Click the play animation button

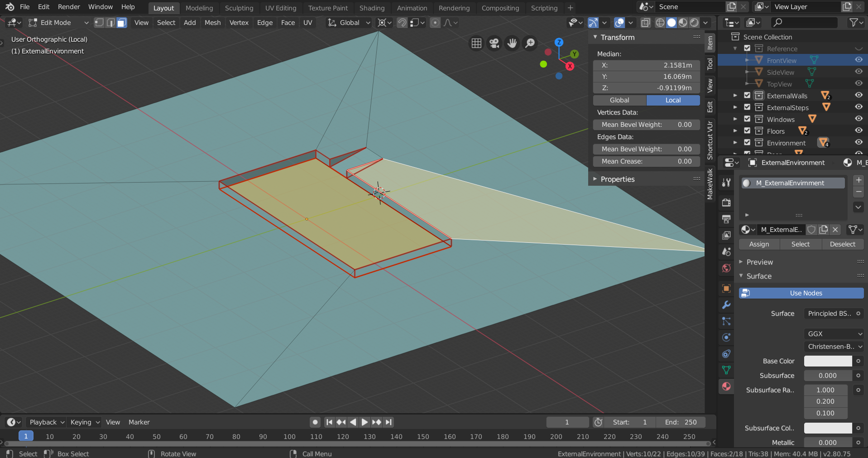point(364,422)
